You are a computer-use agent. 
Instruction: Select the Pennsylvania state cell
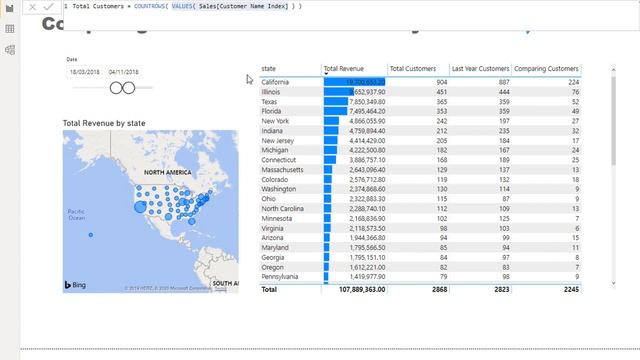(x=280, y=277)
